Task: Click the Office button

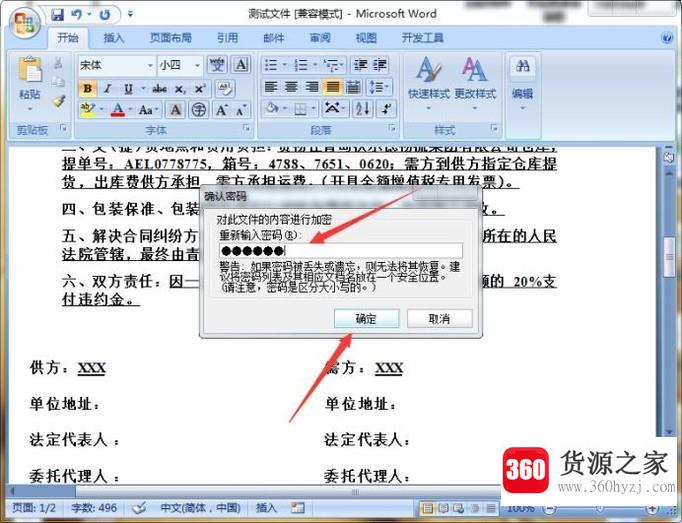Action: click(x=25, y=22)
